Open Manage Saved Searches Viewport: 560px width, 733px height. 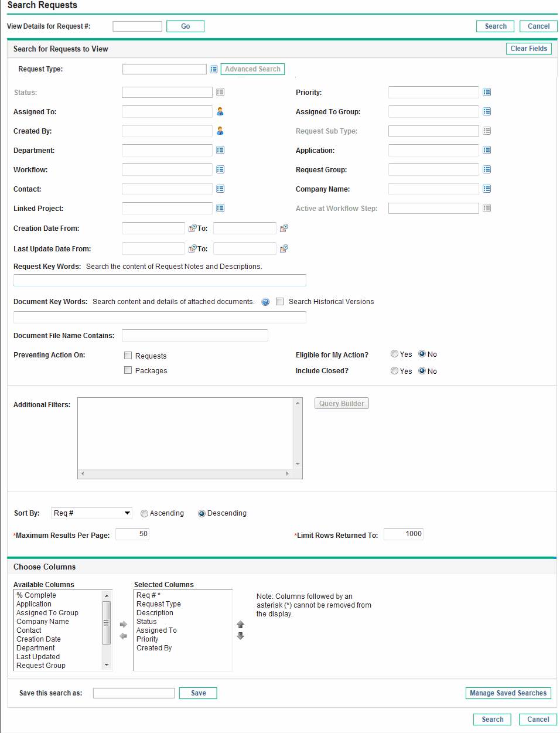point(508,693)
